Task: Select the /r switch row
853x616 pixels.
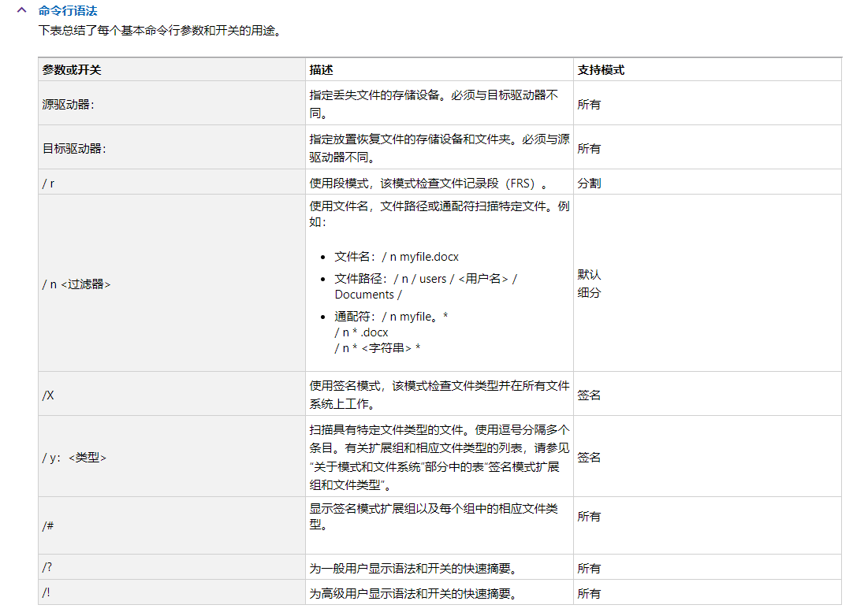Action: pyautogui.click(x=47, y=183)
